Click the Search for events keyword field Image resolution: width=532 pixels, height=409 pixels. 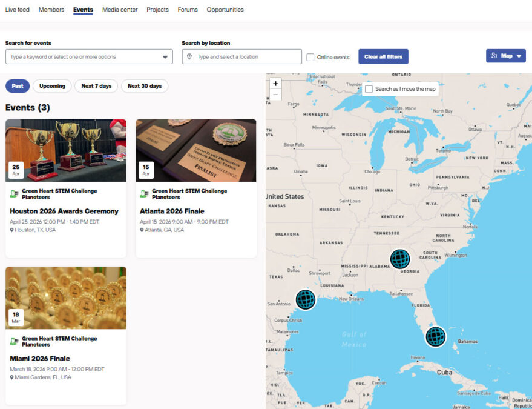click(x=89, y=57)
